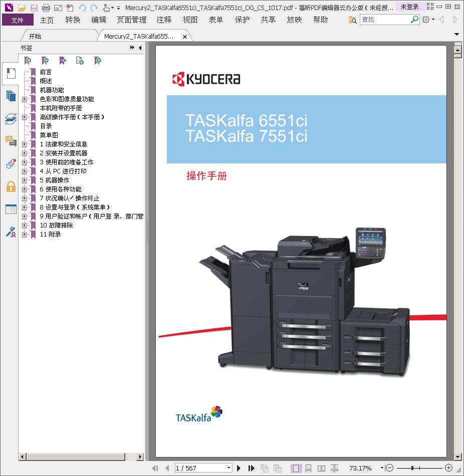Image resolution: width=464 pixels, height=476 pixels.
Task: Select the 菜单图 bookmark
Action: coord(49,135)
